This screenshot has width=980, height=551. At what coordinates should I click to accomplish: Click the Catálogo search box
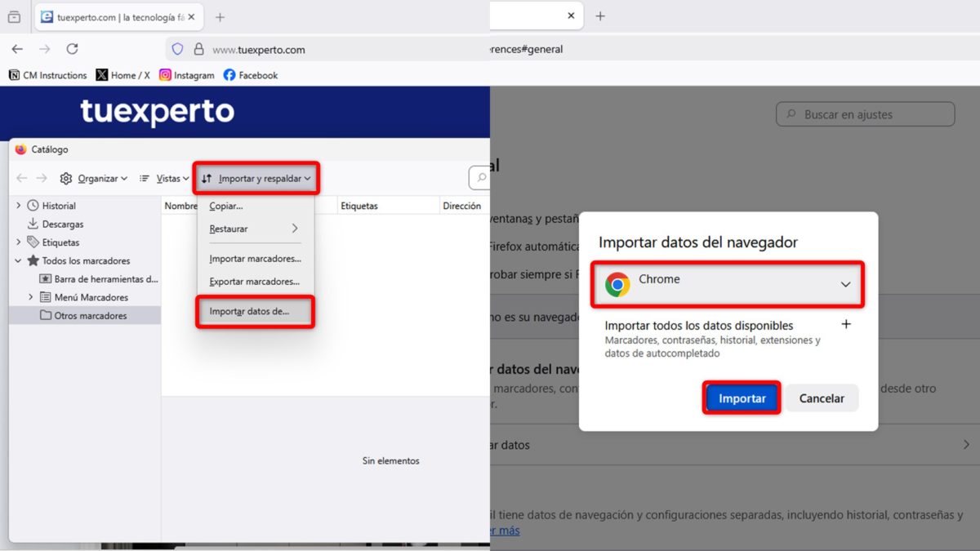[479, 178]
